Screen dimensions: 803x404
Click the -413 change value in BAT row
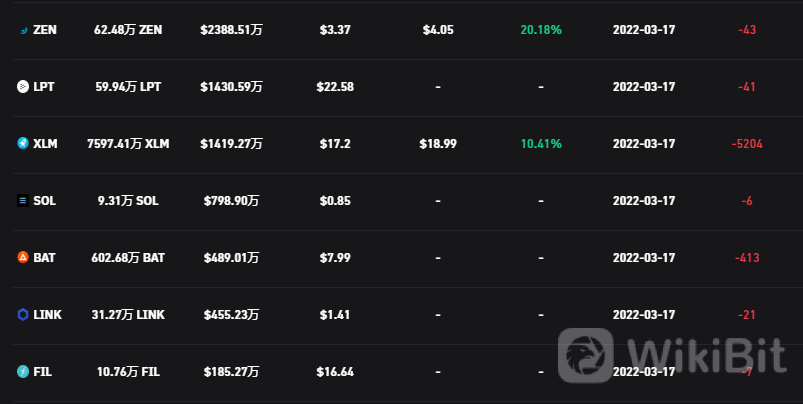pyautogui.click(x=747, y=258)
